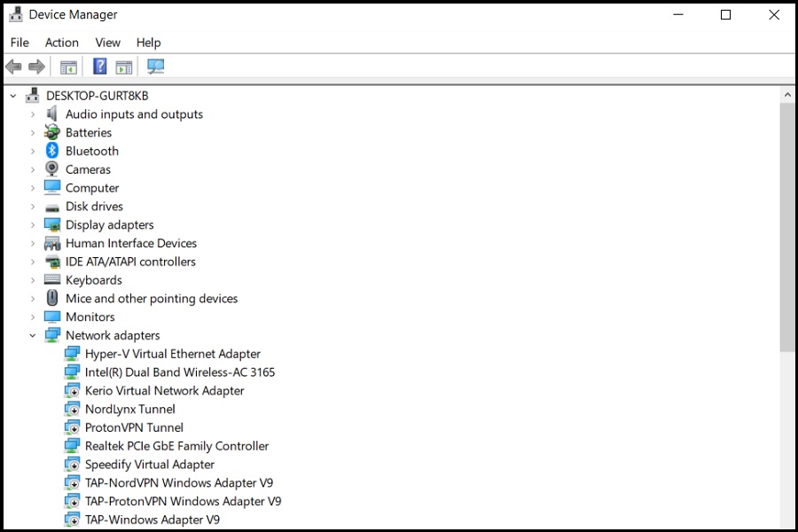
Task: Click the Back navigation arrow
Action: 13,66
